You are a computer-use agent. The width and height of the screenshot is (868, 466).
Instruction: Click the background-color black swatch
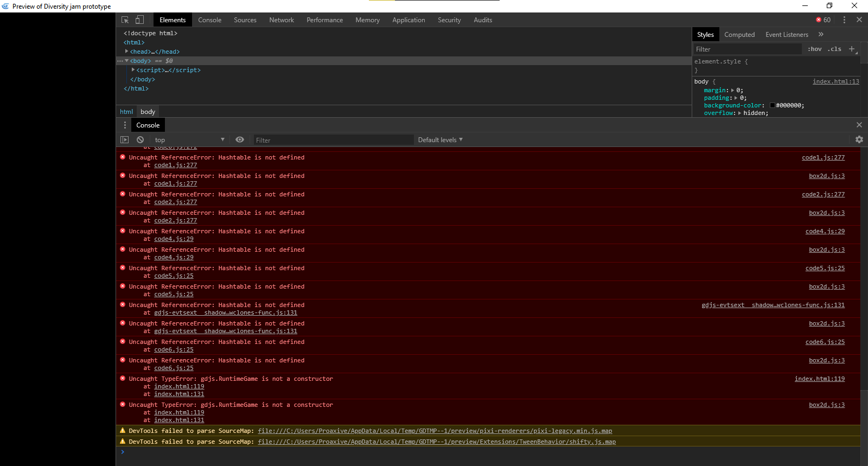coord(772,105)
